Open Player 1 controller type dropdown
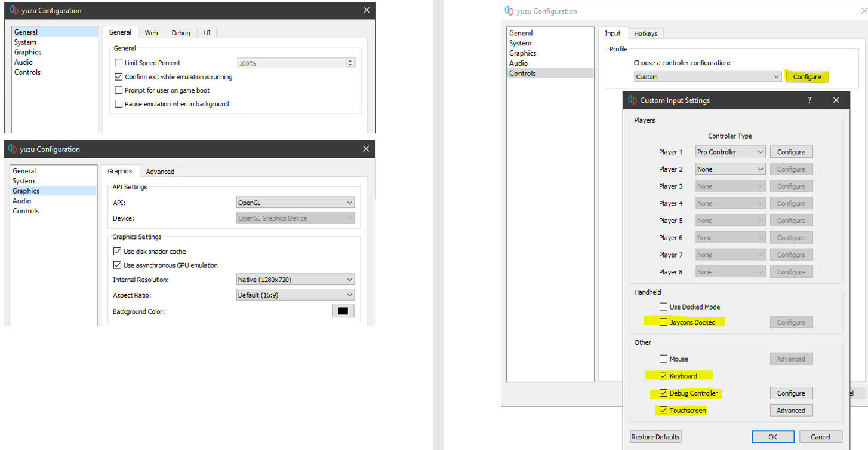The image size is (868, 450). pos(731,152)
